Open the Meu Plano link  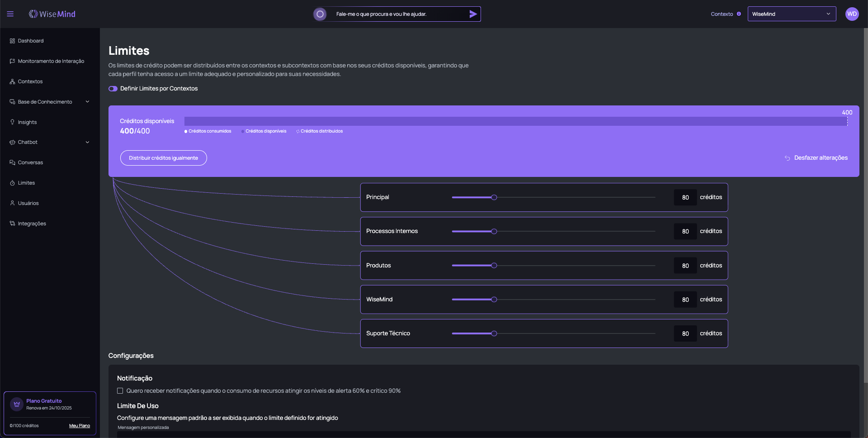tap(80, 426)
